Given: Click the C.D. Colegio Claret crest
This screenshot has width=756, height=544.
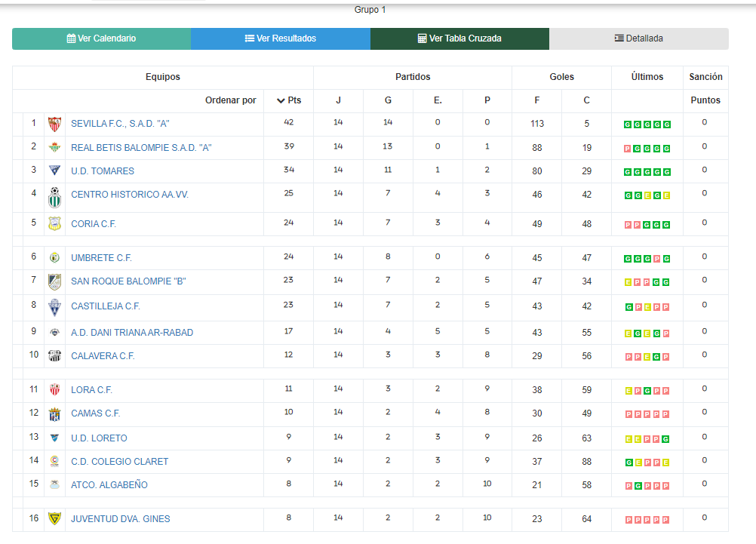Looking at the screenshot, I should (x=55, y=462).
